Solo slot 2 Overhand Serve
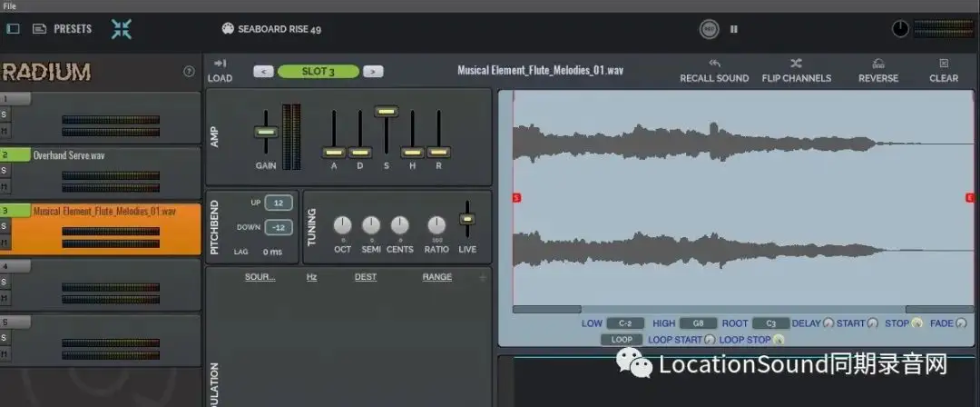The image size is (980, 407). coord(5,170)
